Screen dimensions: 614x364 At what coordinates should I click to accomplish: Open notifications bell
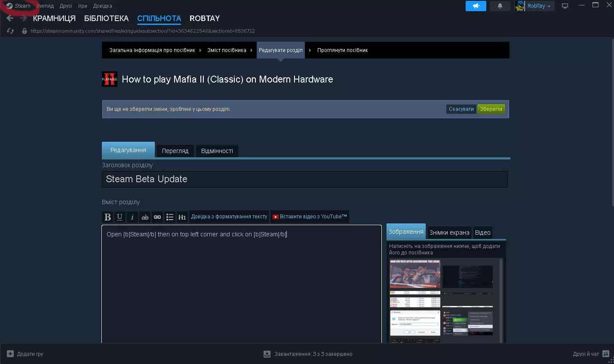coord(500,6)
